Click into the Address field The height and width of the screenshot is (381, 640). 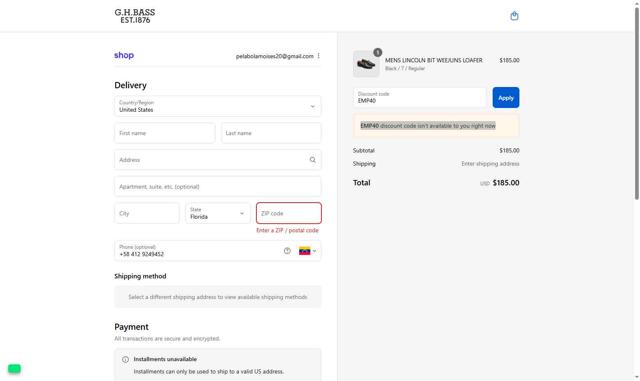[218, 160]
